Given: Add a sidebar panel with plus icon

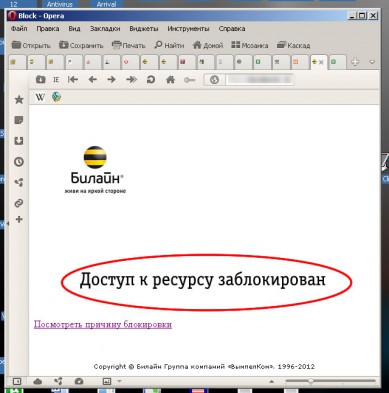Looking at the screenshot, I should click(19, 219).
